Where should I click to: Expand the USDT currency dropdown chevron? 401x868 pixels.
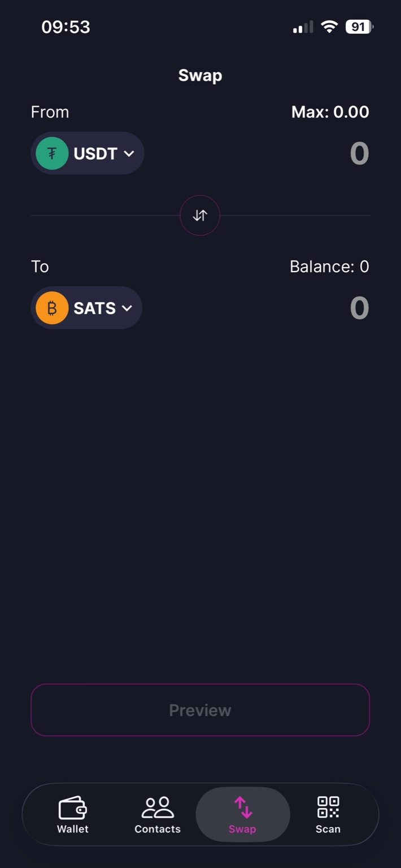pyautogui.click(x=129, y=154)
